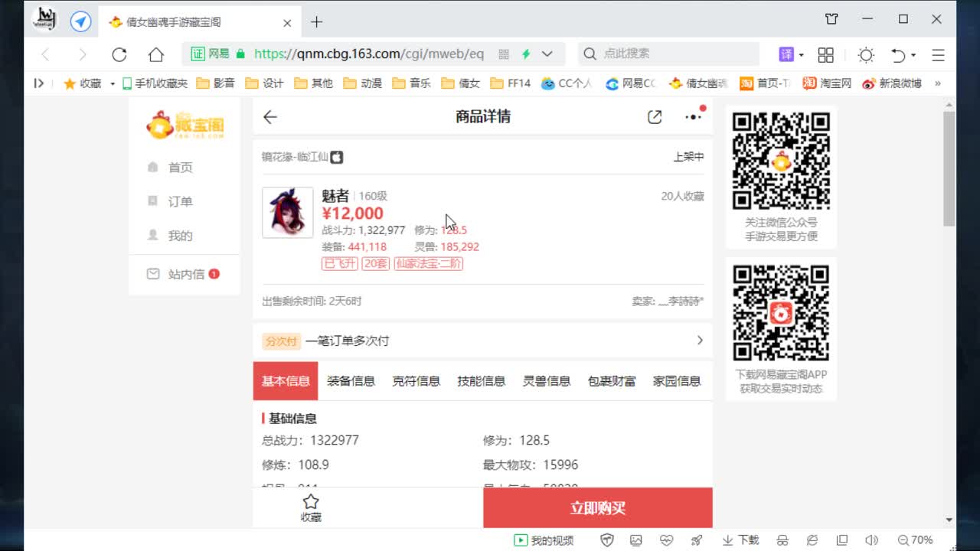
Task: Click the QR code icon in address bar
Action: click(504, 54)
